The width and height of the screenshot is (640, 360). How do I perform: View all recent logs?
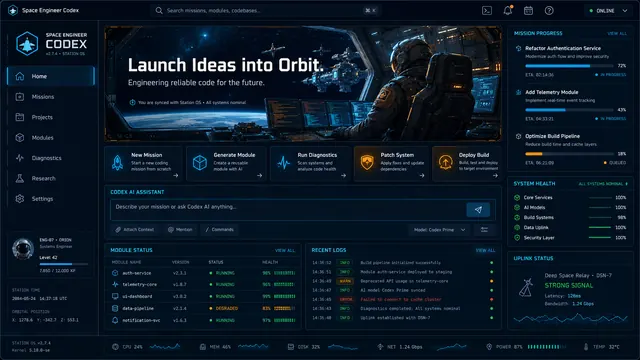[x=485, y=250]
